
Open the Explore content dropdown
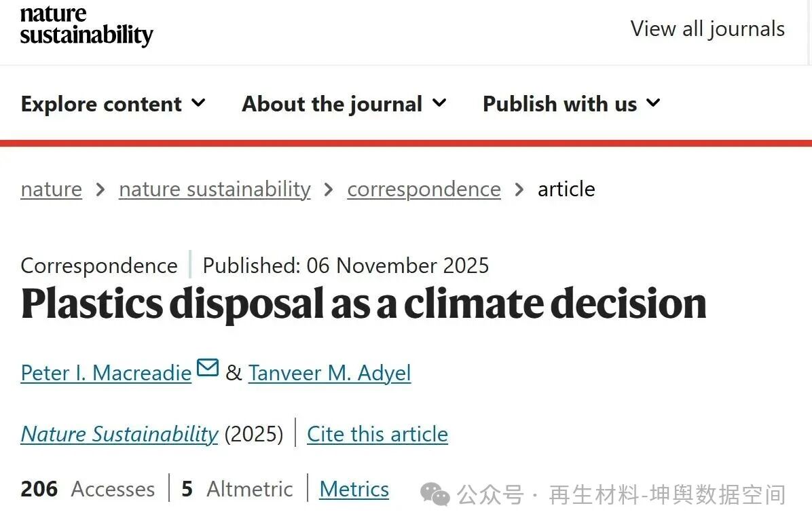[x=102, y=103]
